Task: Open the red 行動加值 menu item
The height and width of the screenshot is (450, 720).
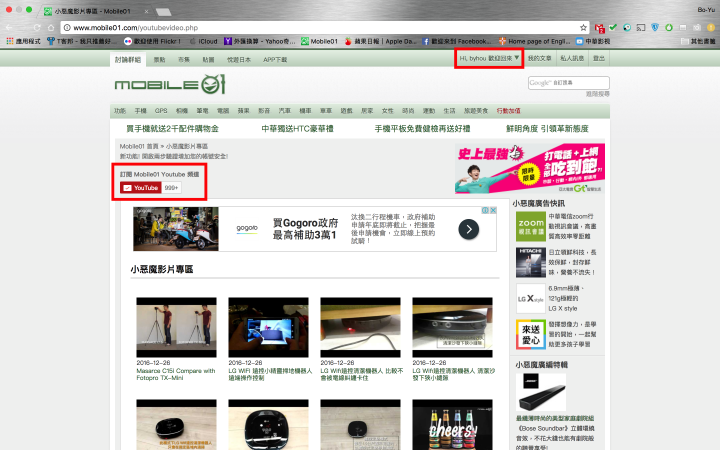Action: tap(508, 111)
